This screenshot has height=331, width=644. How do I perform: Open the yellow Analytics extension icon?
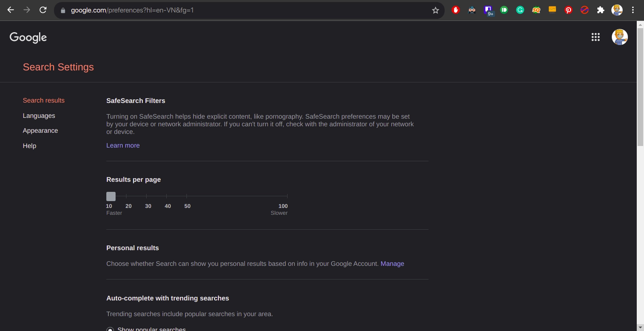[552, 10]
